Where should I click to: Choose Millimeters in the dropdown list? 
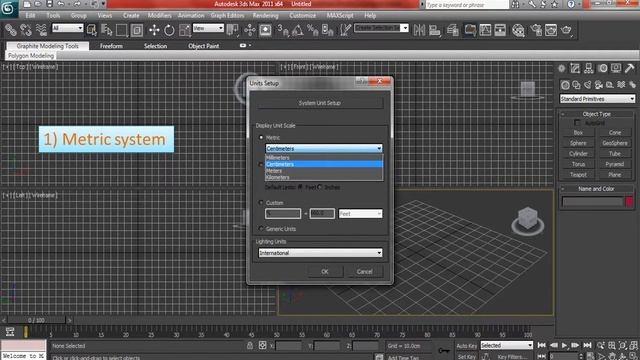click(x=324, y=158)
